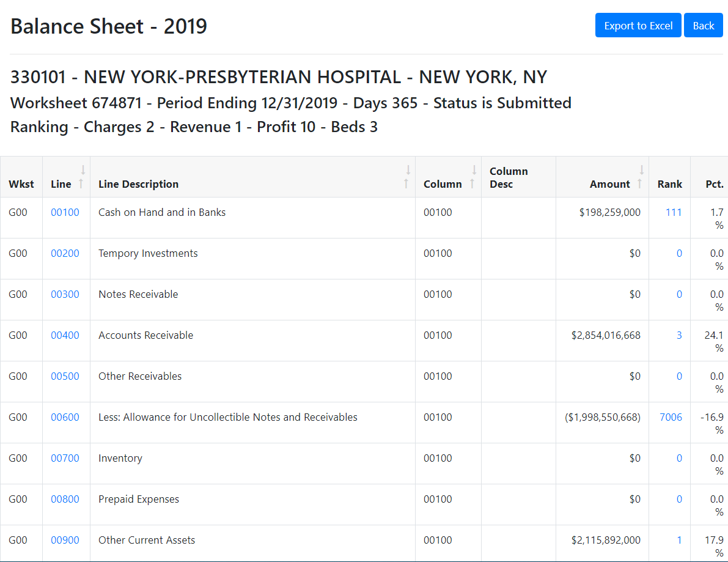Sort by Line Description column arrows

click(x=406, y=177)
